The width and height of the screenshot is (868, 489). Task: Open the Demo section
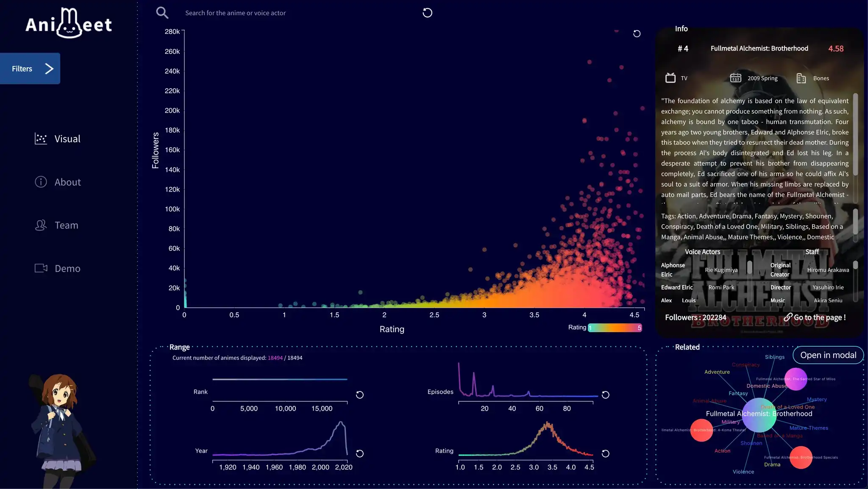pos(58,269)
